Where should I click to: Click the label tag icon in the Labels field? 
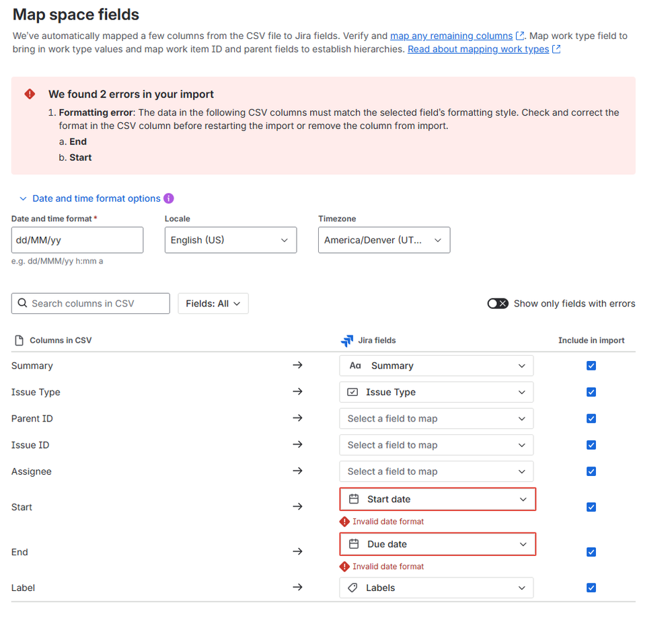(x=354, y=587)
